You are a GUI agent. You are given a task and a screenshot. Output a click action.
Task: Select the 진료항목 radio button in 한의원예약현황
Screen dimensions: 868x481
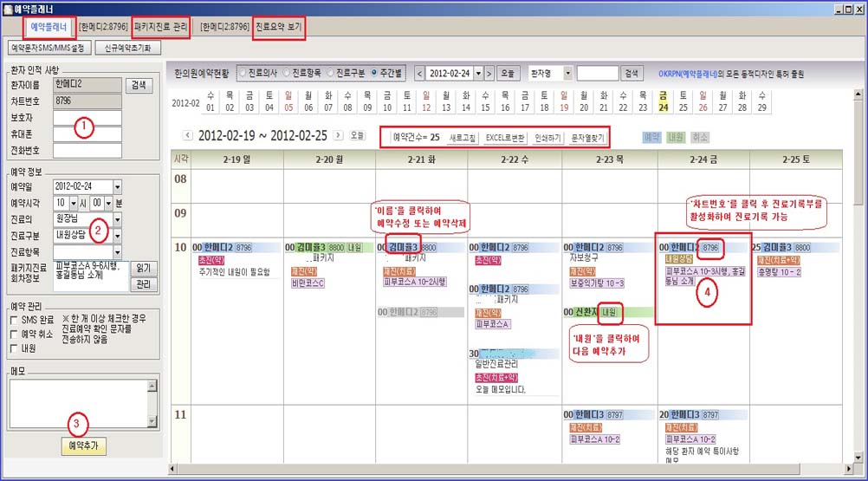[x=287, y=73]
